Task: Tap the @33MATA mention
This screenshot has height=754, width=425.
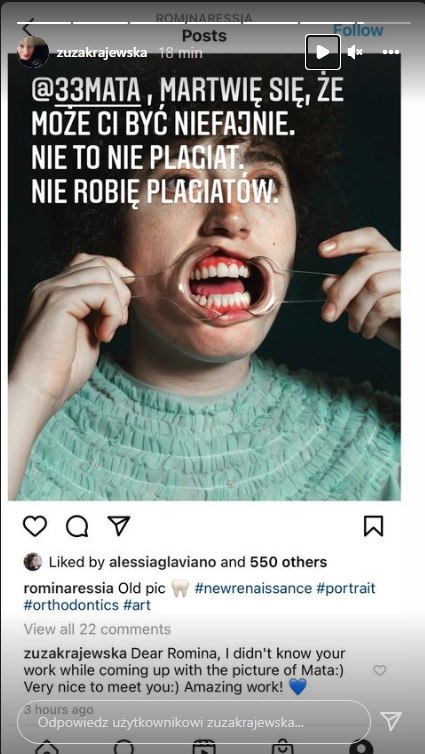Action: tap(87, 91)
